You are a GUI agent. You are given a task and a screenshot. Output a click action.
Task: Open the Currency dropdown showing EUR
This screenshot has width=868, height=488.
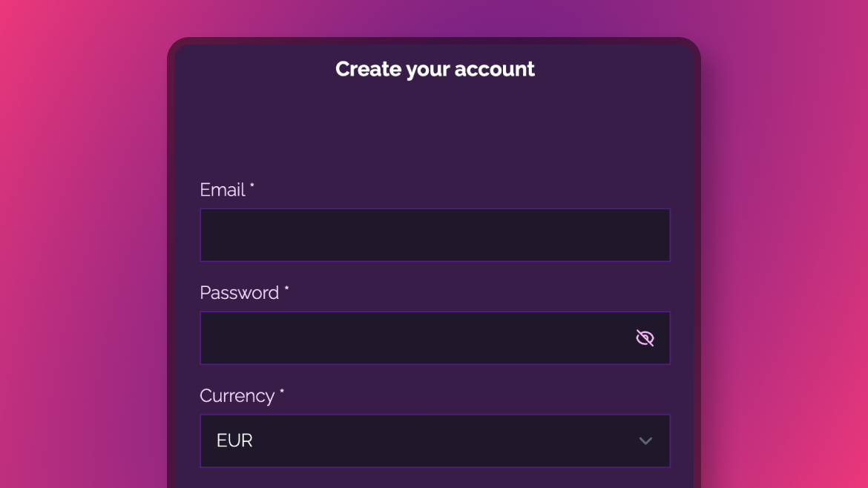click(435, 441)
